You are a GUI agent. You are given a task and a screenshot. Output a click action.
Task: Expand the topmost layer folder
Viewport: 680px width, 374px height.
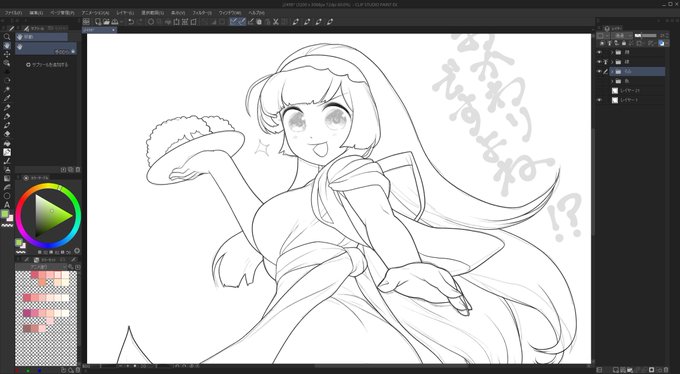(x=612, y=52)
